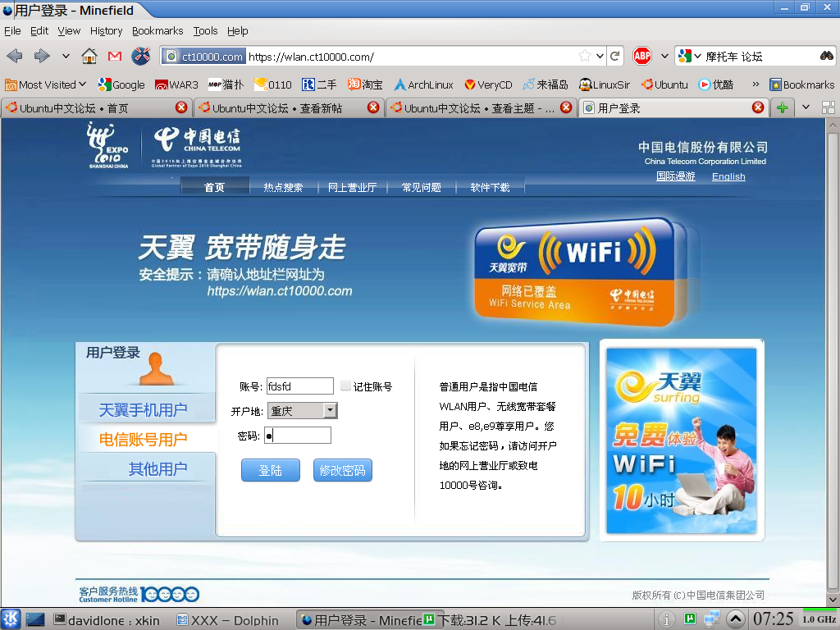The image size is (840, 630).
Task: Open the 开户地 dropdown showing 重庆
Action: click(302, 411)
